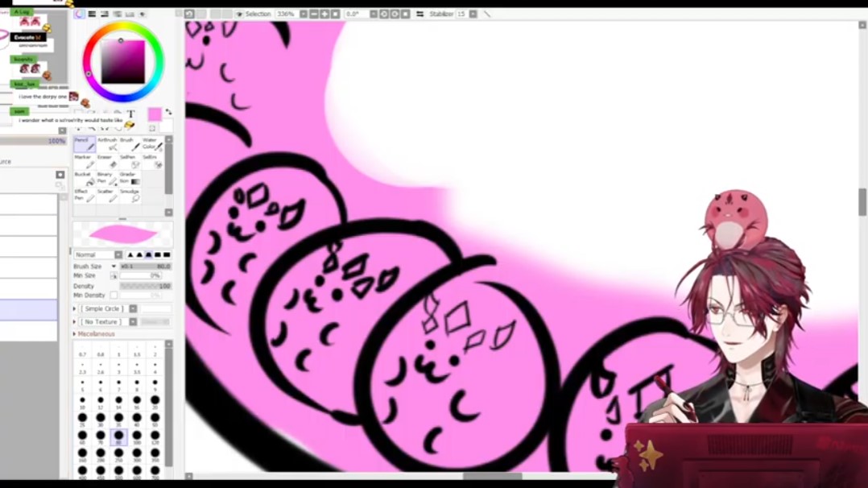Toggle the RGB slider panel

click(x=92, y=14)
